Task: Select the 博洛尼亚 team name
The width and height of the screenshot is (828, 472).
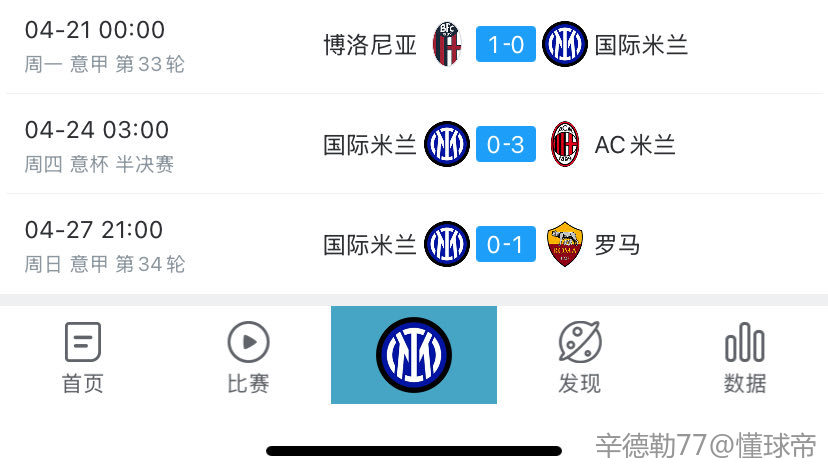Action: 370,44
